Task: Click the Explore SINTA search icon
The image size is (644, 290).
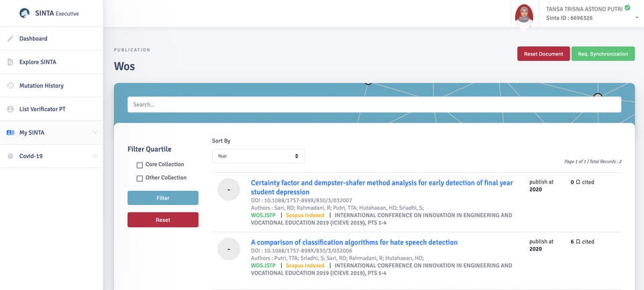Action: [10, 62]
